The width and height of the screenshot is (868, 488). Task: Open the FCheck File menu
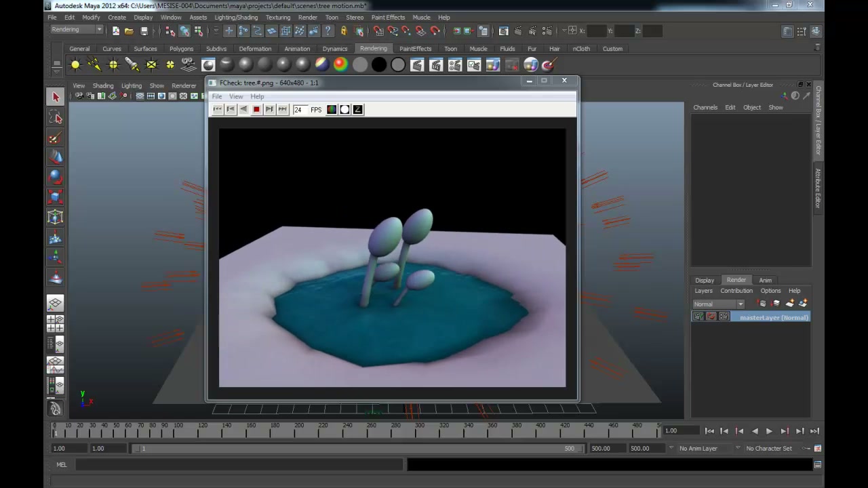(217, 96)
